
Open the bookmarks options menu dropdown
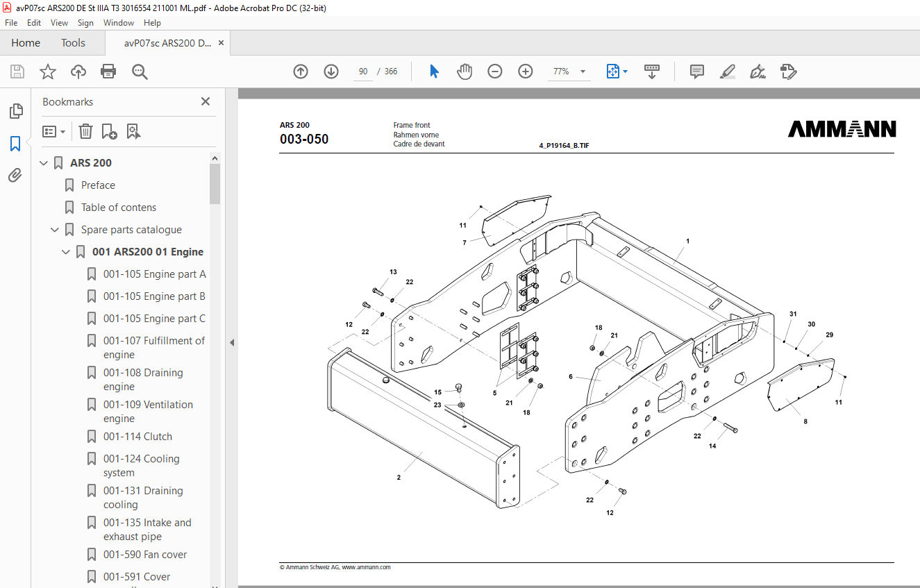click(54, 131)
